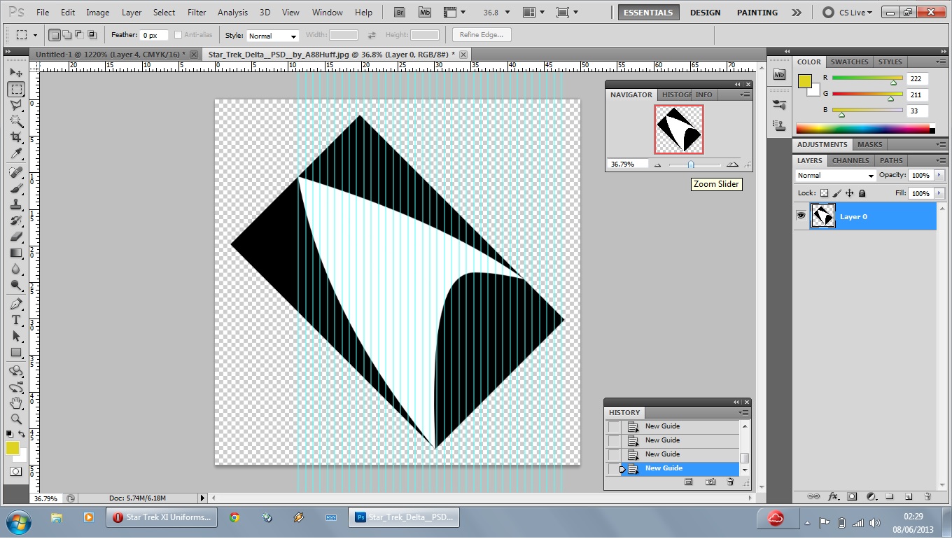Choose Subtract from selection mode
This screenshot has width=952, height=560.
pos(79,35)
